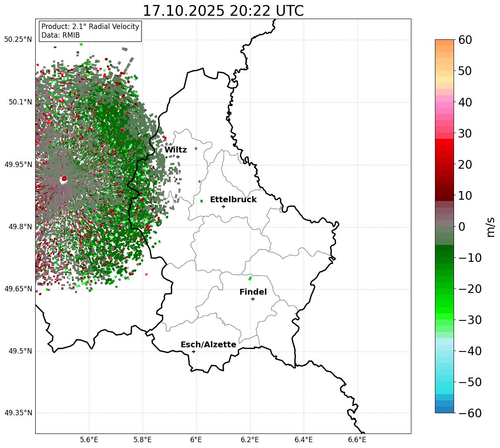The image size is (500, 448).
Task: Click the red radar location marker
Action: point(64,179)
